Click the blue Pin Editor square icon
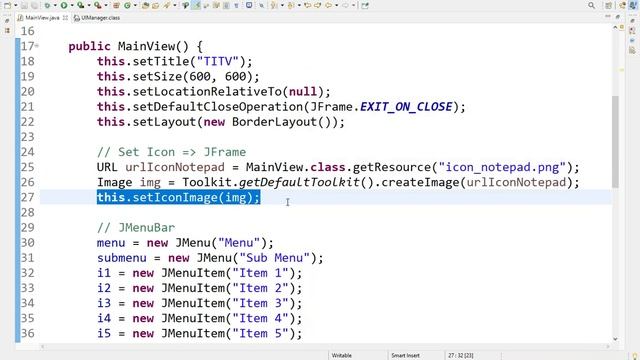Viewport: 640px width, 360px height. click(249, 5)
